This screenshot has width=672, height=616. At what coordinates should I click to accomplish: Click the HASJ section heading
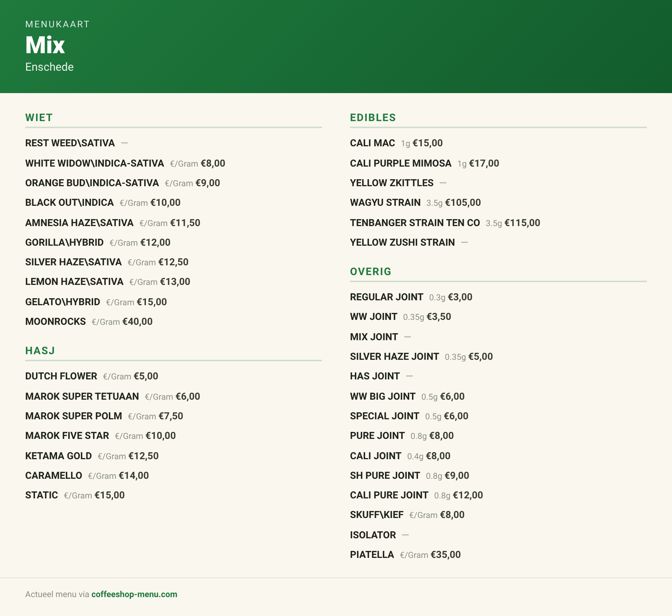coord(40,351)
